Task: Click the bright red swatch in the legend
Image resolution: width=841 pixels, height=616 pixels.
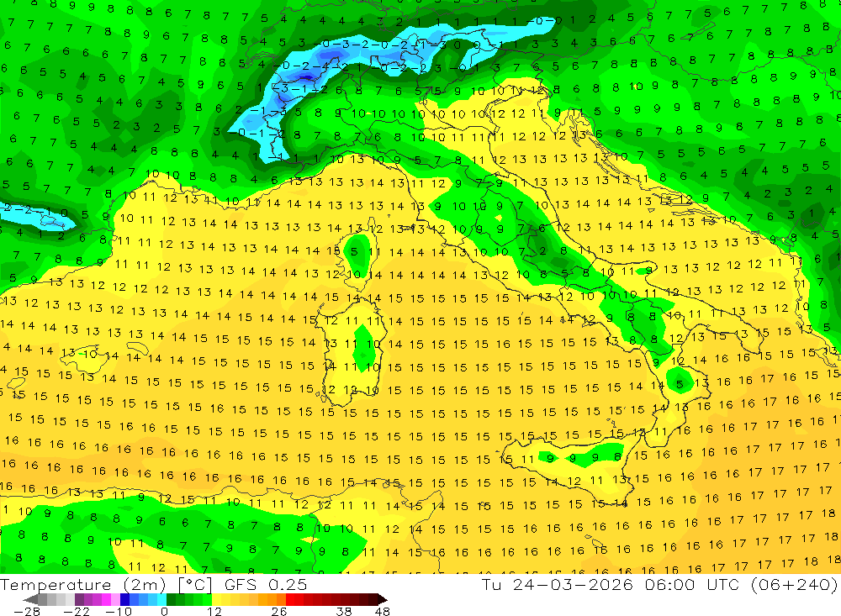Action: click(x=290, y=600)
